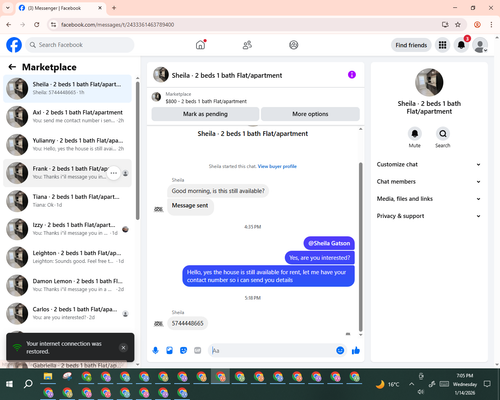Bookmark this page star icon
The image size is (500, 400).
click(458, 25)
